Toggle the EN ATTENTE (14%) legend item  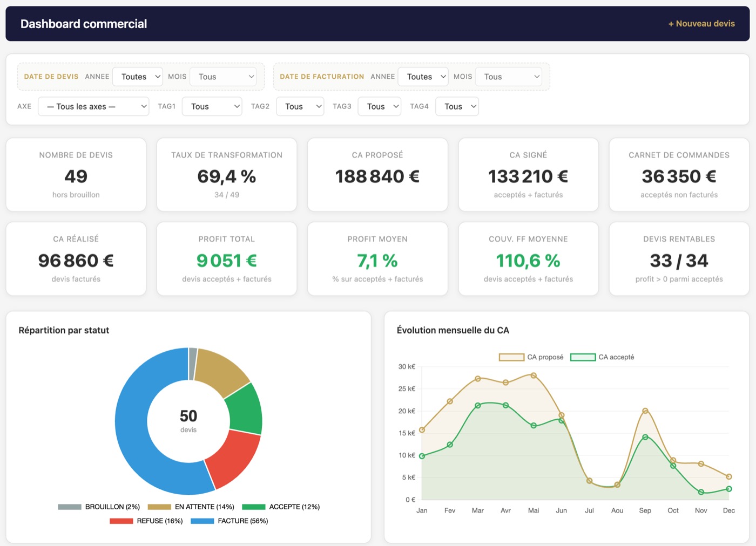click(x=191, y=507)
